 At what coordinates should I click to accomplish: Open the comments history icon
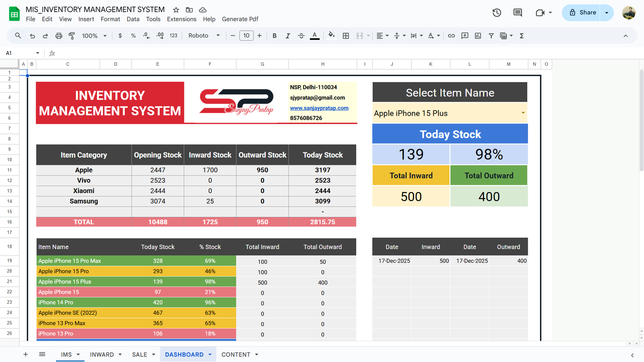[518, 12]
